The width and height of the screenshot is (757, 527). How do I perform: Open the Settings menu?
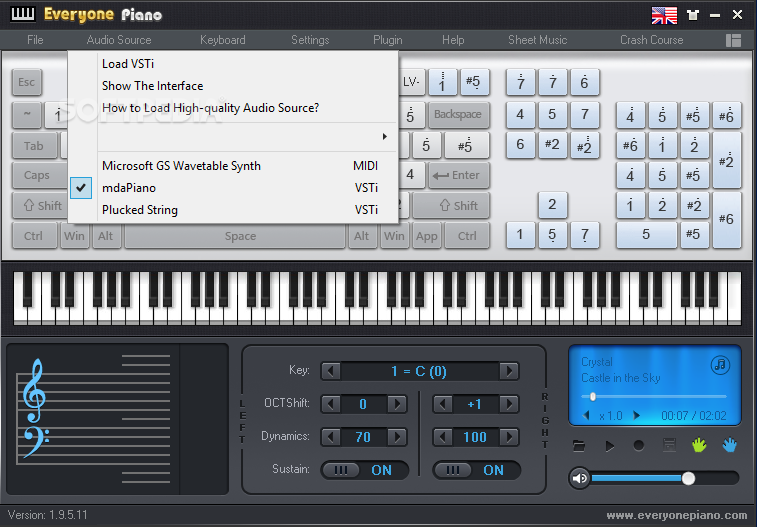pyautogui.click(x=310, y=40)
